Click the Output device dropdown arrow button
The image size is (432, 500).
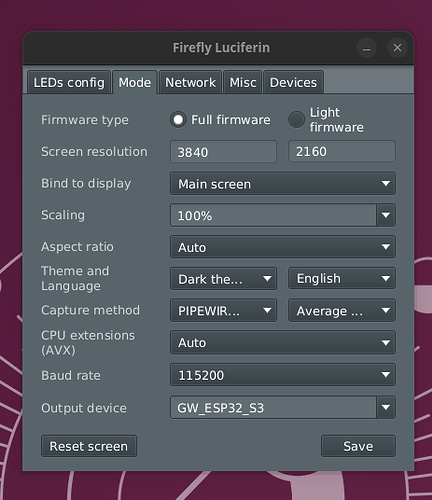(x=386, y=407)
